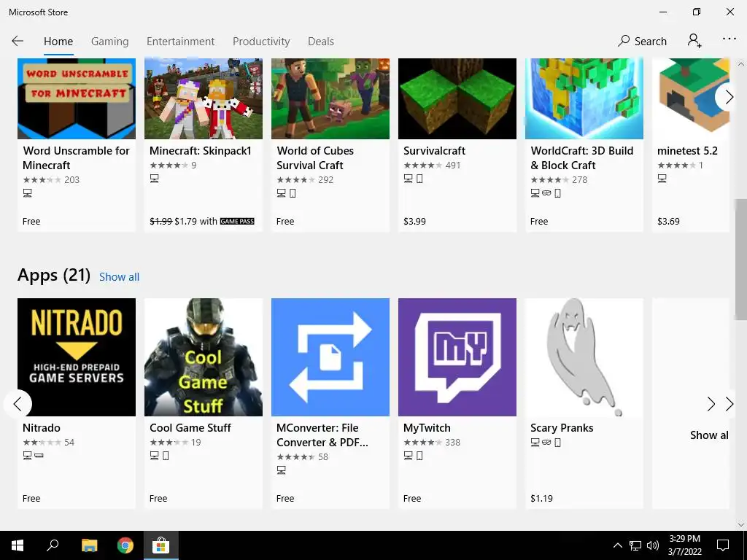Open the three-dot more menu
Image resolution: width=747 pixels, height=560 pixels.
[x=729, y=39]
